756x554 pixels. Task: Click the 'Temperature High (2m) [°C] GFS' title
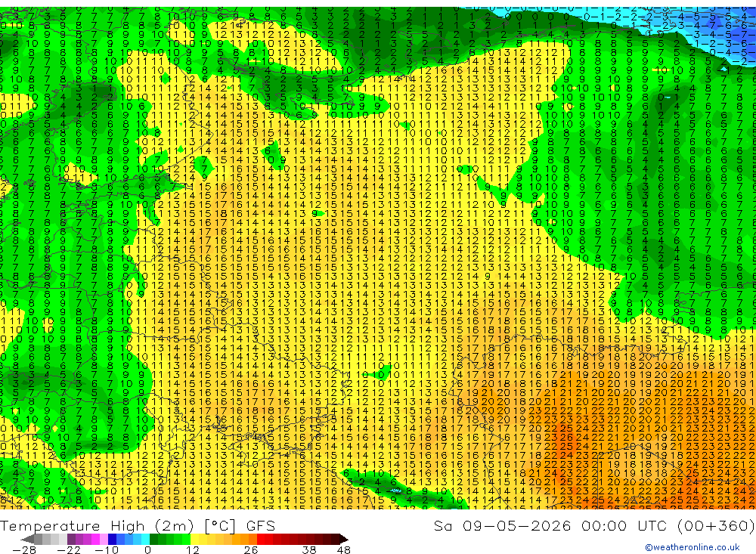click(138, 526)
